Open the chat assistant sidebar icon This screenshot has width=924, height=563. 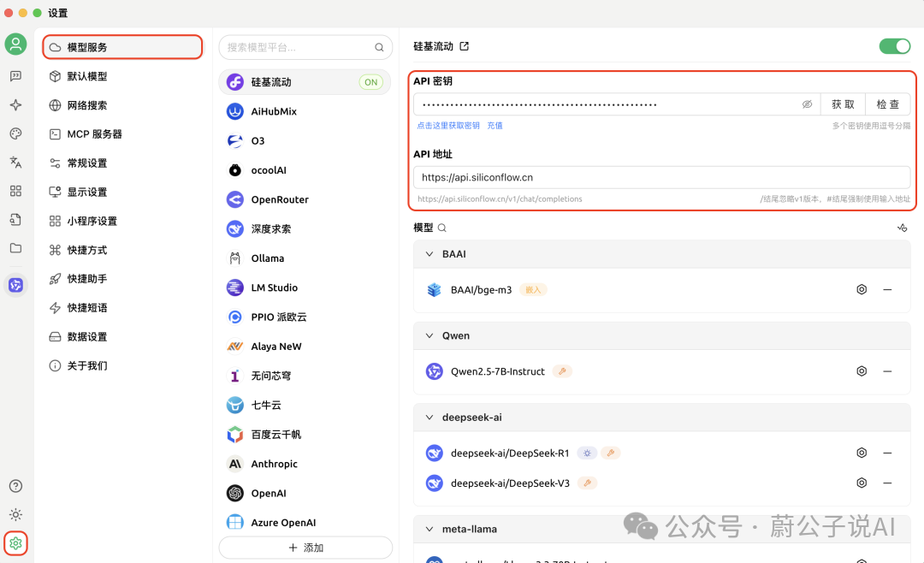tap(16, 76)
